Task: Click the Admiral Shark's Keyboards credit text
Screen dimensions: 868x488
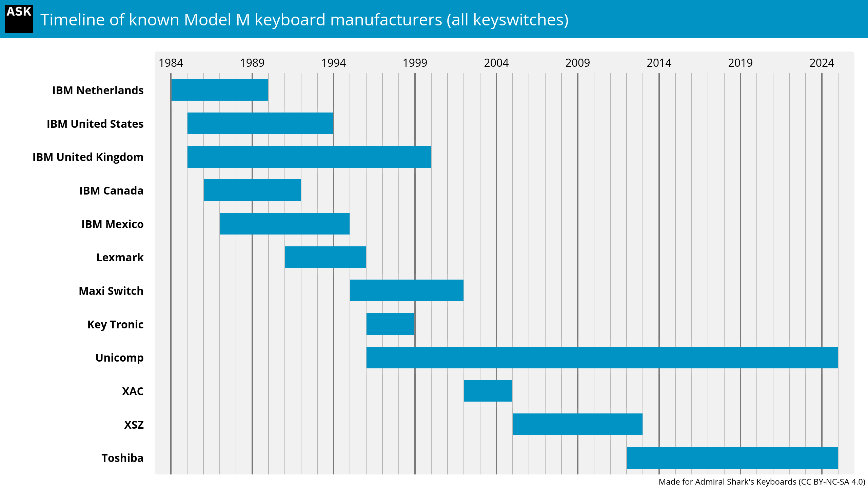Action: 762,482
